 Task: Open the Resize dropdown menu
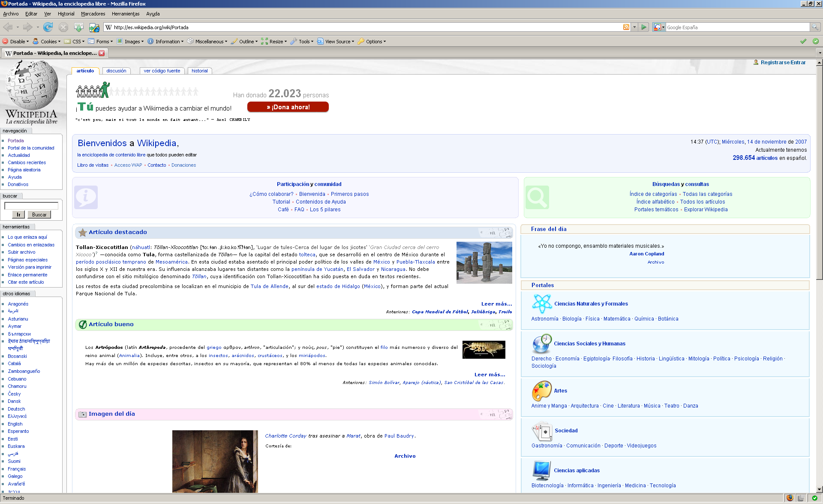[x=274, y=42]
